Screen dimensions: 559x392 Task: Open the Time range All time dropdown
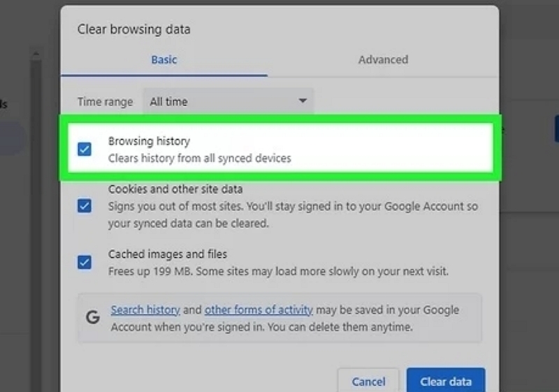228,101
